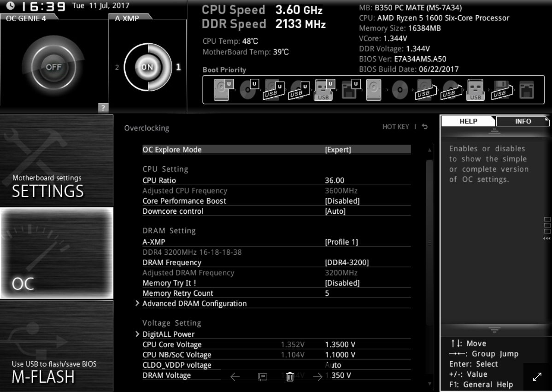Edit CPU NB/SoC Voltage 1.1000 V field
Screen dimensions: 552x392
(x=276, y=355)
